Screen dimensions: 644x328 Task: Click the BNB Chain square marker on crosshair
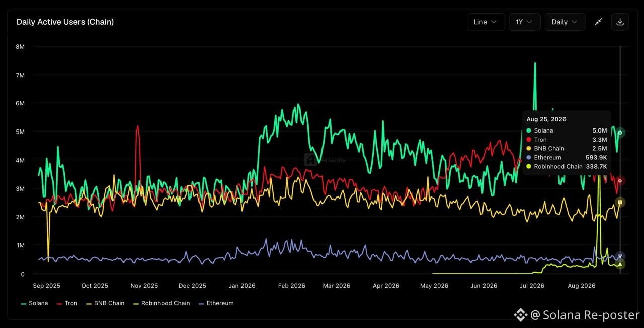tap(620, 202)
